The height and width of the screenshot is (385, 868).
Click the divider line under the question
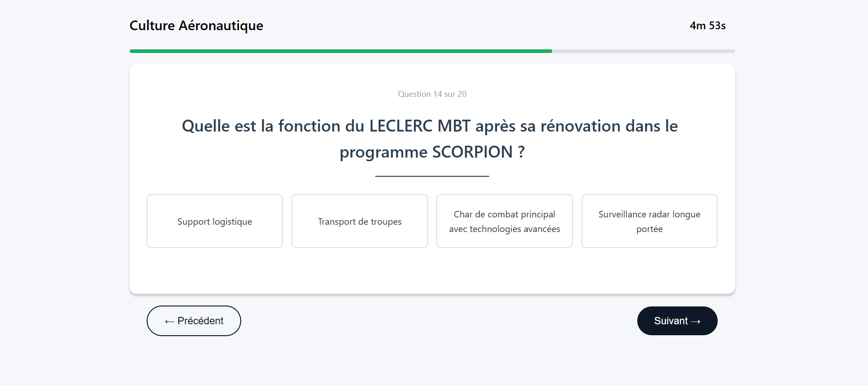click(x=432, y=176)
